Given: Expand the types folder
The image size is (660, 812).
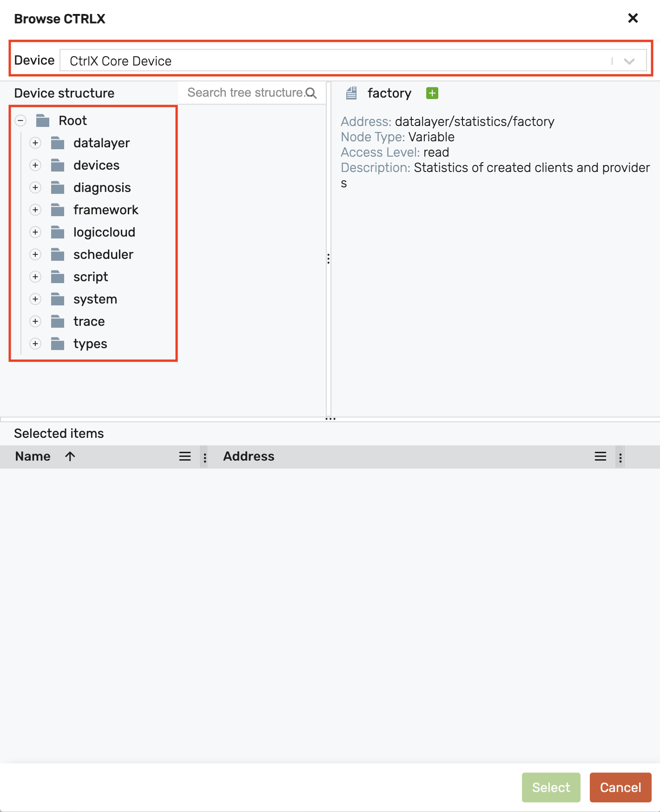Looking at the screenshot, I should coord(35,344).
